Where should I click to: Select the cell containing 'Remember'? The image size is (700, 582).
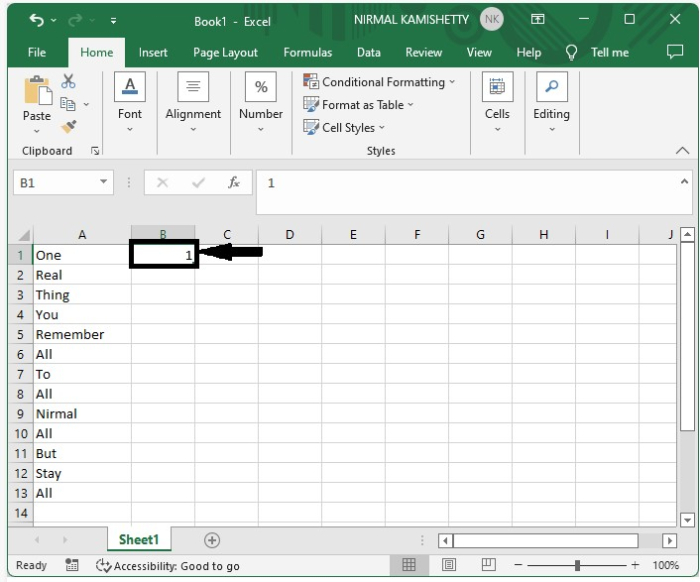[x=83, y=334]
